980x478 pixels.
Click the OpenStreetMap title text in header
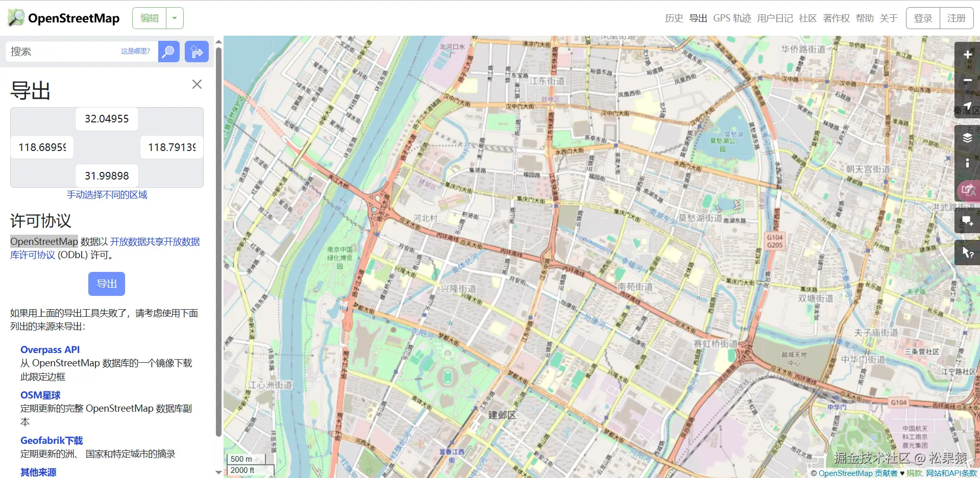coord(73,18)
